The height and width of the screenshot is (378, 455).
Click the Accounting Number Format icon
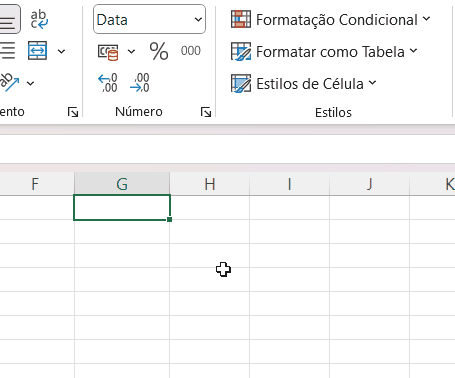coord(108,52)
